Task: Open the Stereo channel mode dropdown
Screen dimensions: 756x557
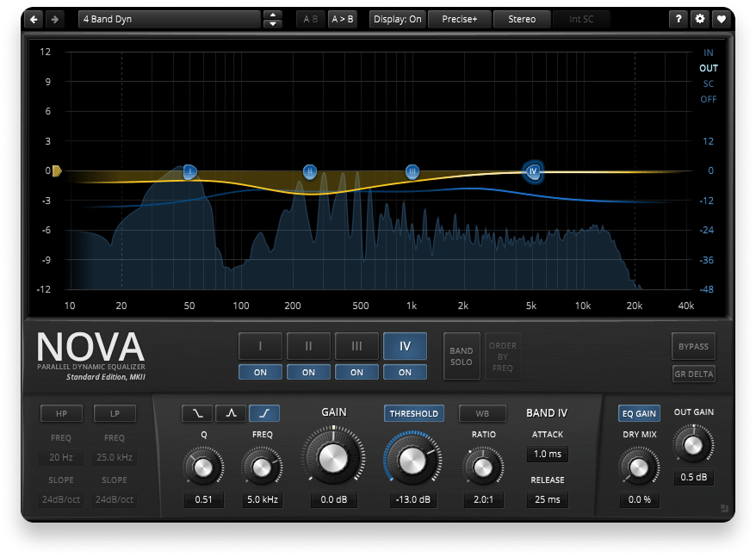Action: [x=522, y=19]
